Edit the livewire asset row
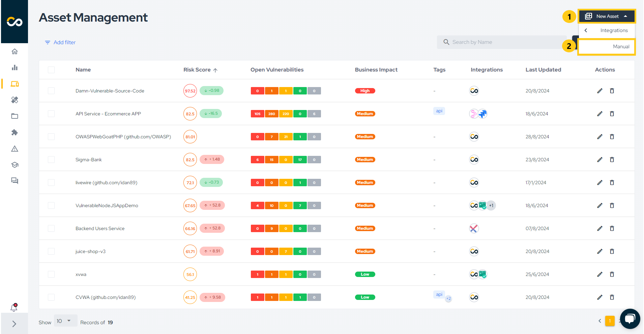644x334 pixels. (x=599, y=183)
